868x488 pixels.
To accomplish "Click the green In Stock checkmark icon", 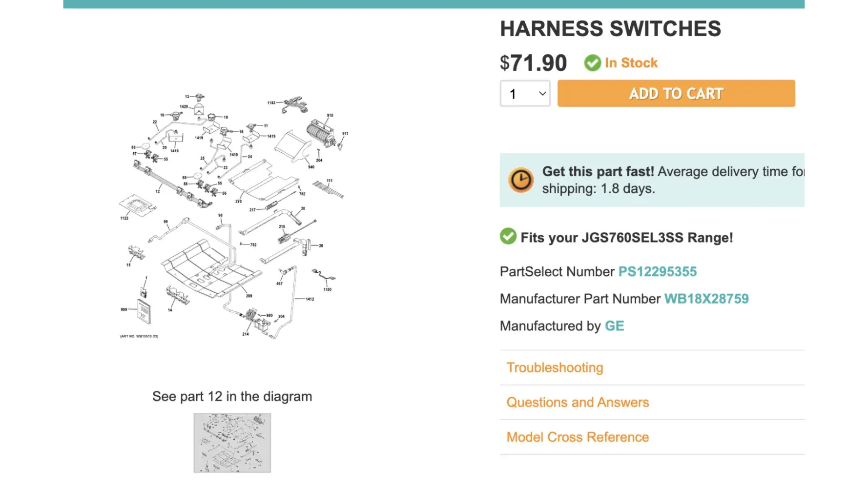I will [x=592, y=63].
